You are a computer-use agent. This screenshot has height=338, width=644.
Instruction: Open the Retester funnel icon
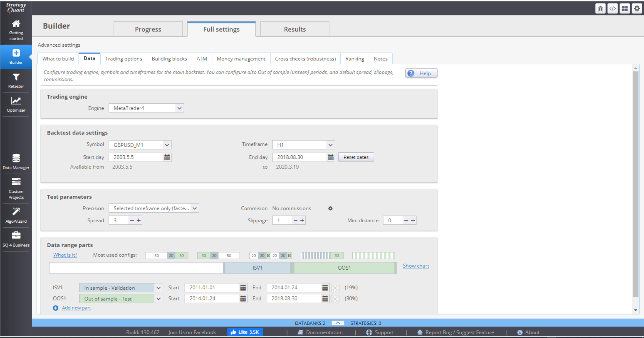(16, 77)
